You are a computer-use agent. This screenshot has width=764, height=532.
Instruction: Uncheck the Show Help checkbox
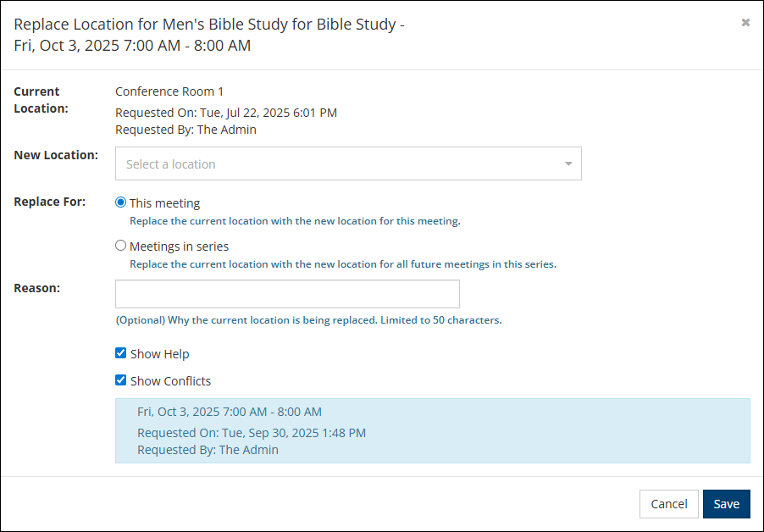(121, 353)
